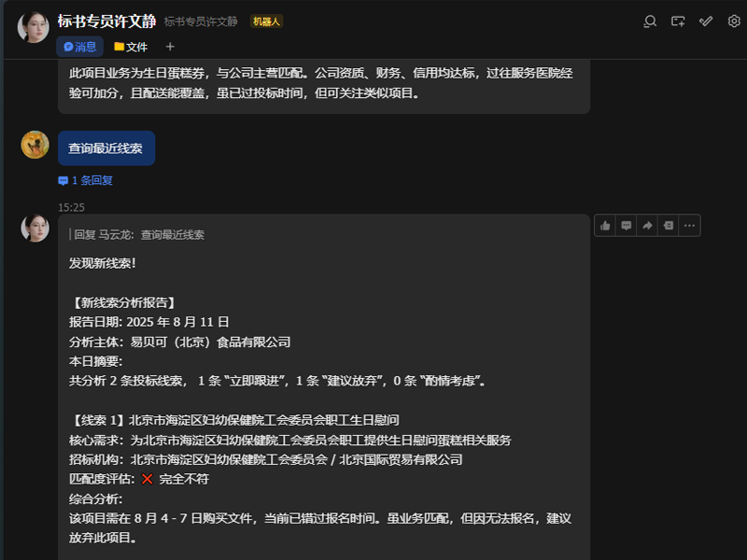Image resolution: width=747 pixels, height=560 pixels.
Task: Start a new chat with the add-chat icon
Action: coord(677,21)
